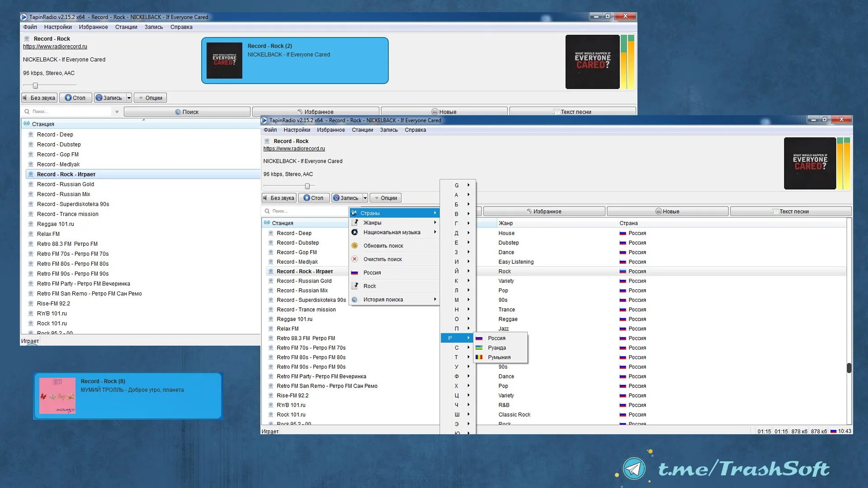Click Russia flag icon in status bar
The width and height of the screenshot is (868, 488).
[833, 431]
